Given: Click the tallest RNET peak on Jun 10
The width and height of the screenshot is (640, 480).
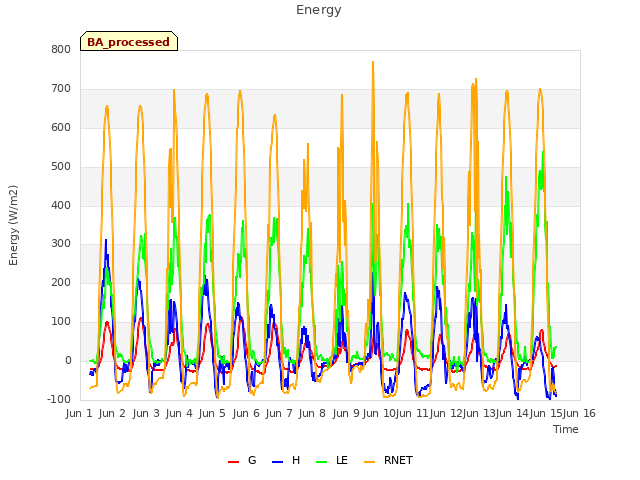Looking at the screenshot, I should [373, 62].
